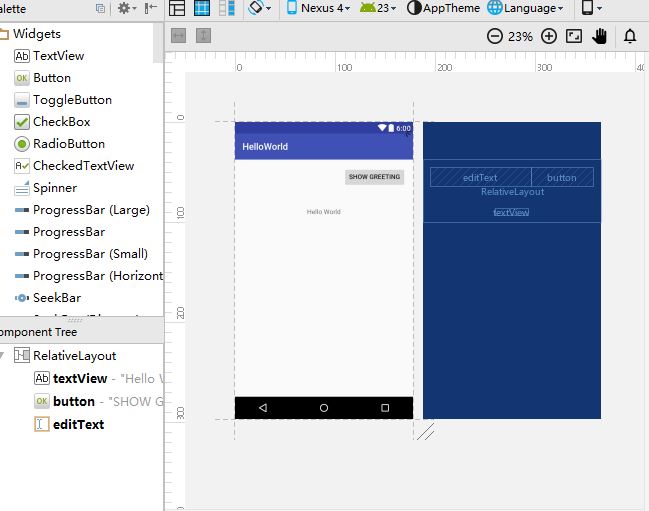649x511 pixels.
Task: Zoom in with the plus icon
Action: click(549, 36)
